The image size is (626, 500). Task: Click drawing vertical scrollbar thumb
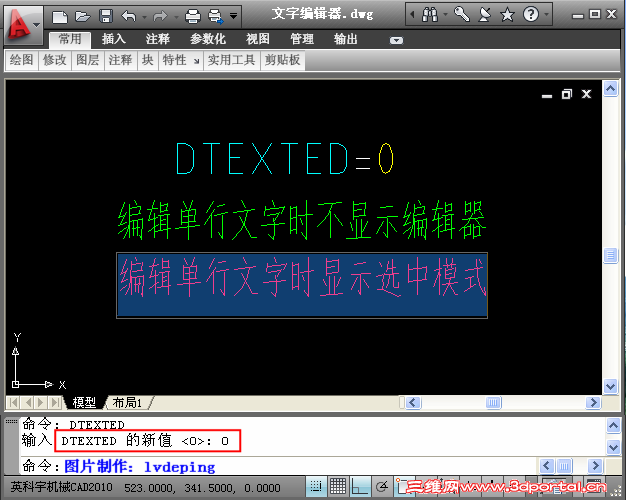tap(610, 255)
